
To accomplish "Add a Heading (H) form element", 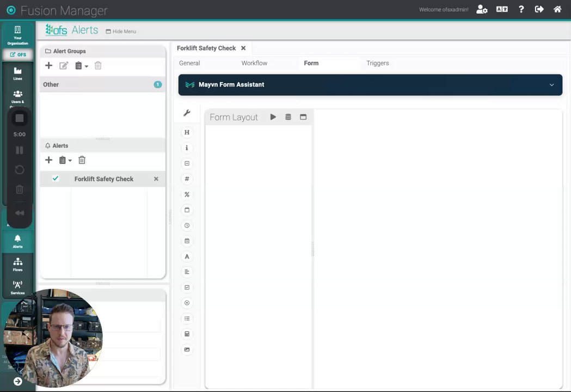I will (x=187, y=132).
